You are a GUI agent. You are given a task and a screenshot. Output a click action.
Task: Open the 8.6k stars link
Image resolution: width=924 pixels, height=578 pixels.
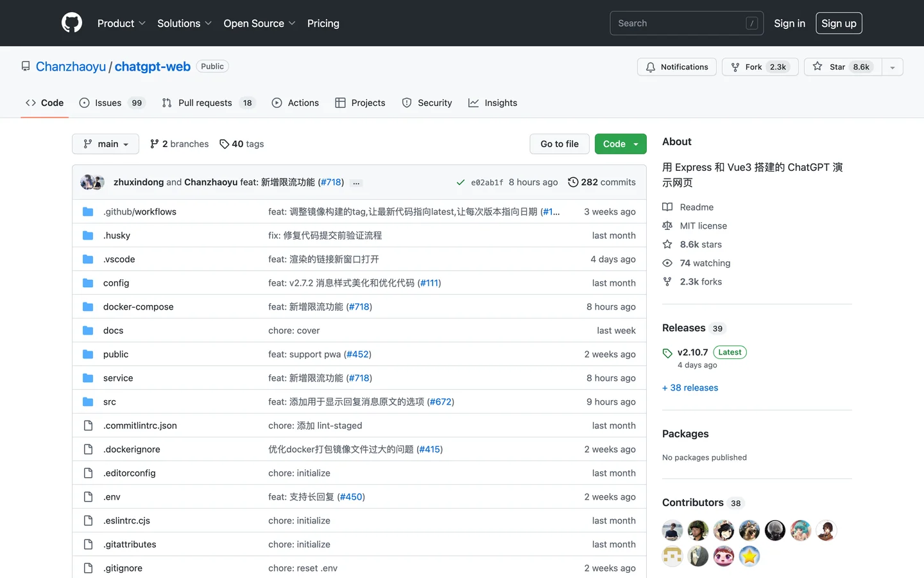pos(701,244)
